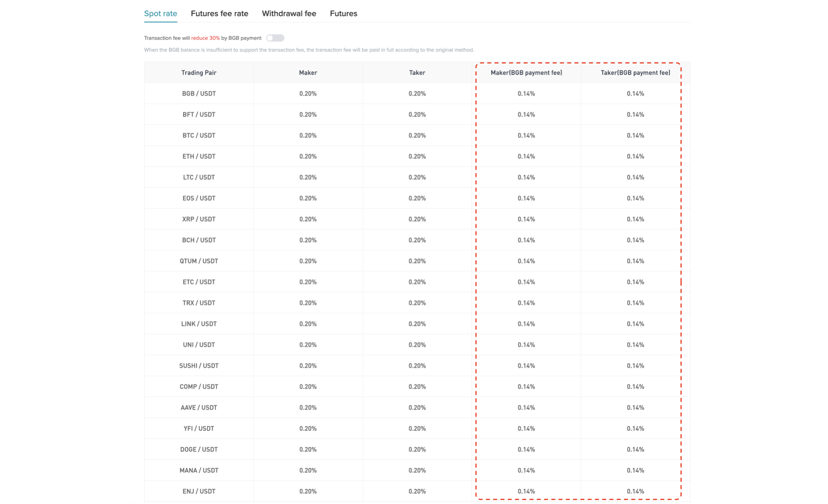828x504 pixels.
Task: Select the XRP / USDT pair row
Action: (x=199, y=219)
